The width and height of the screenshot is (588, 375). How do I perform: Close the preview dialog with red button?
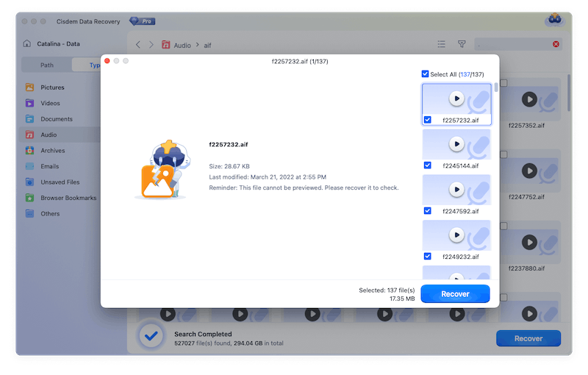point(107,61)
